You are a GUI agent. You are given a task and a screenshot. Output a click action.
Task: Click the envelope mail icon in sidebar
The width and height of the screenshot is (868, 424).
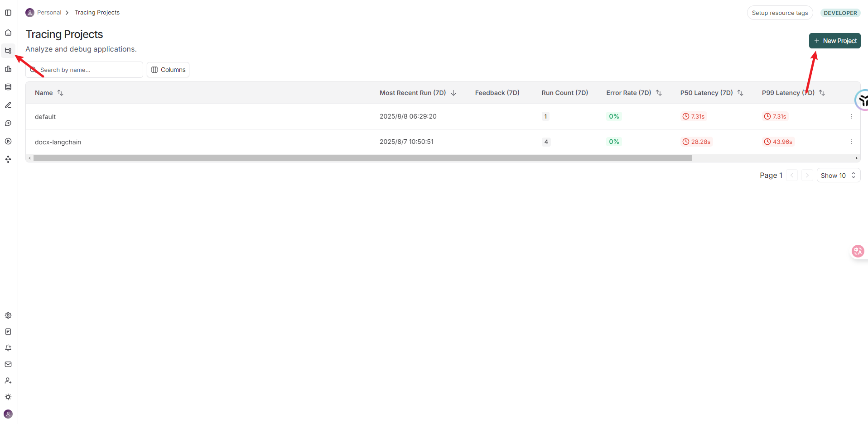pos(8,364)
